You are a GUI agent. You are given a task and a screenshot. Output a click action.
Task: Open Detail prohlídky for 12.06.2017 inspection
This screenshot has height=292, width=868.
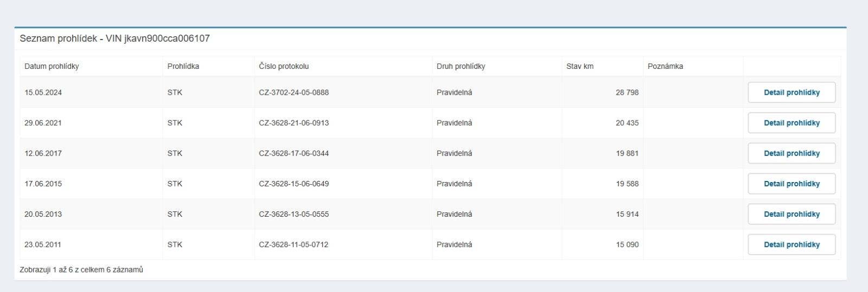[792, 153]
